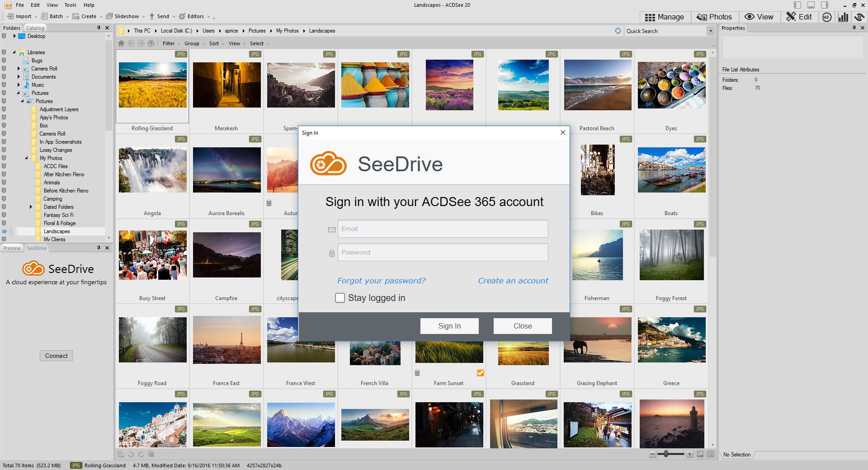Image resolution: width=868 pixels, height=470 pixels.
Task: Open View mode
Action: coord(759,17)
